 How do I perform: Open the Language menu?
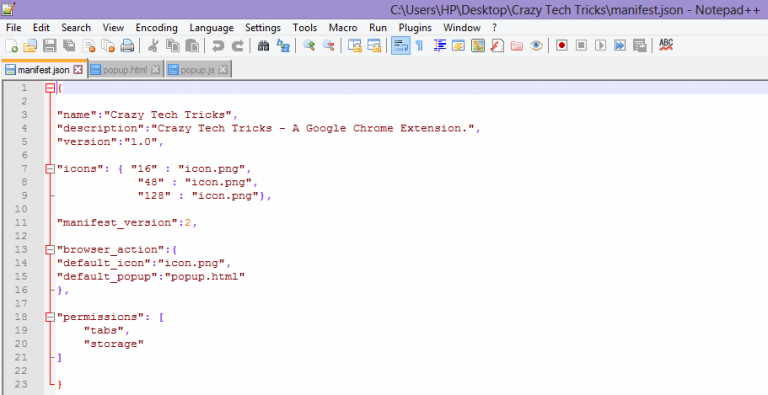[x=212, y=27]
